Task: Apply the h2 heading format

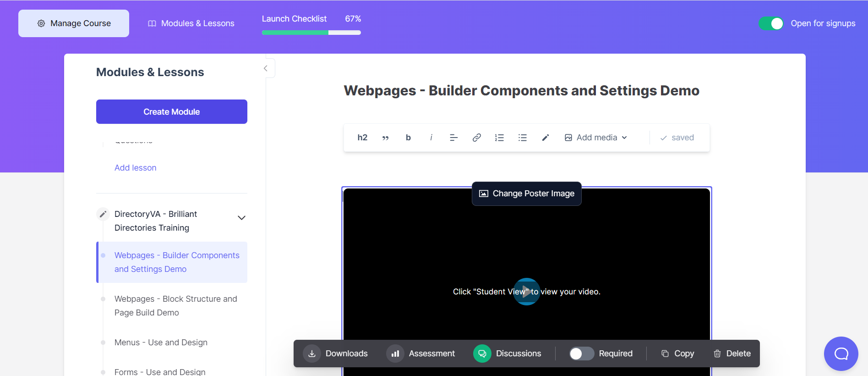Action: tap(362, 138)
